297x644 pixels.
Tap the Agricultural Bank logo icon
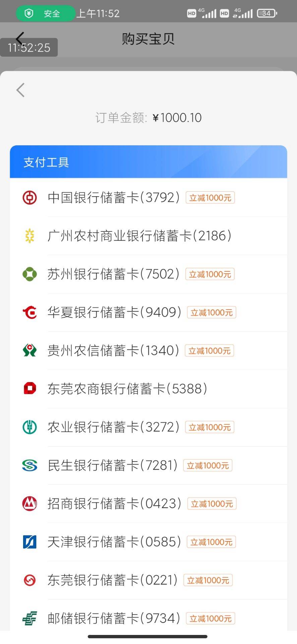[x=29, y=427]
